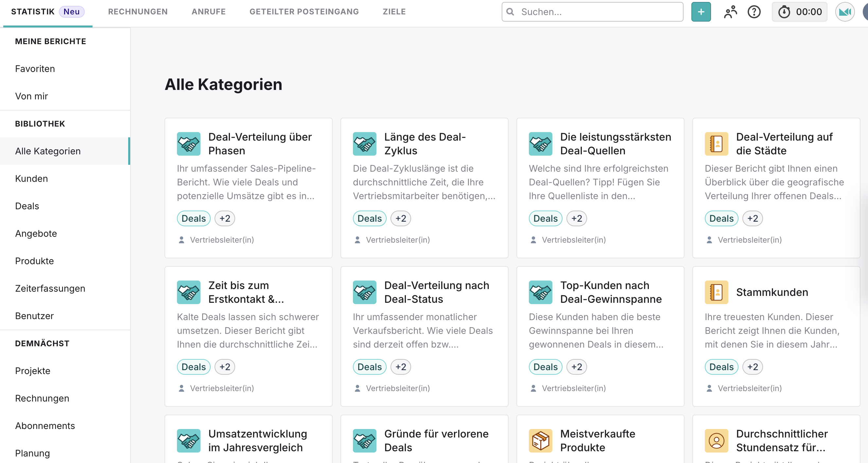Expand +2 tags on Deal-Verteilung über Phasen
This screenshot has height=463, width=868.
(x=225, y=218)
